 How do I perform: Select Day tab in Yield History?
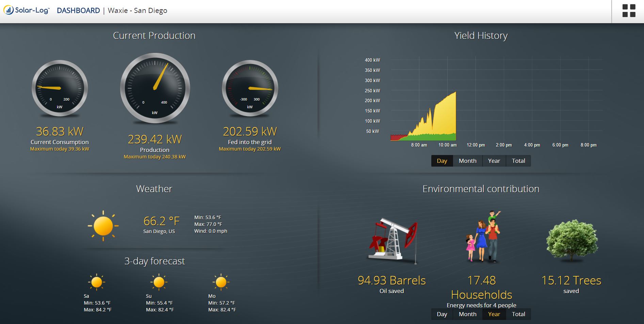[442, 161]
